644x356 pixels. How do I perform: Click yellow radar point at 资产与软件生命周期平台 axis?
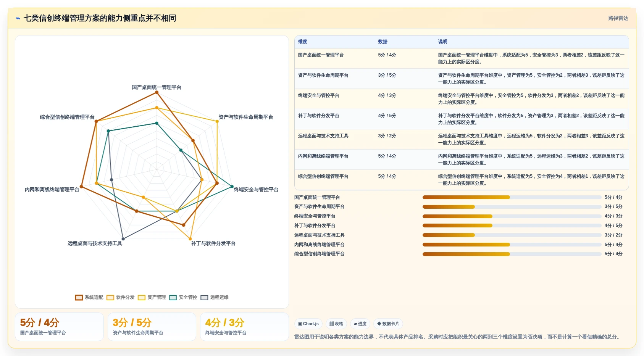217,121
